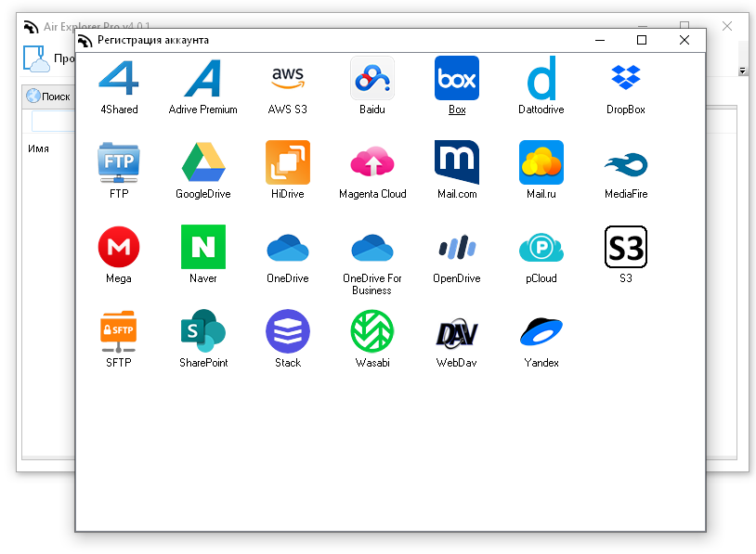
Task: Select the Google Drive cloud service
Action: coord(203,170)
